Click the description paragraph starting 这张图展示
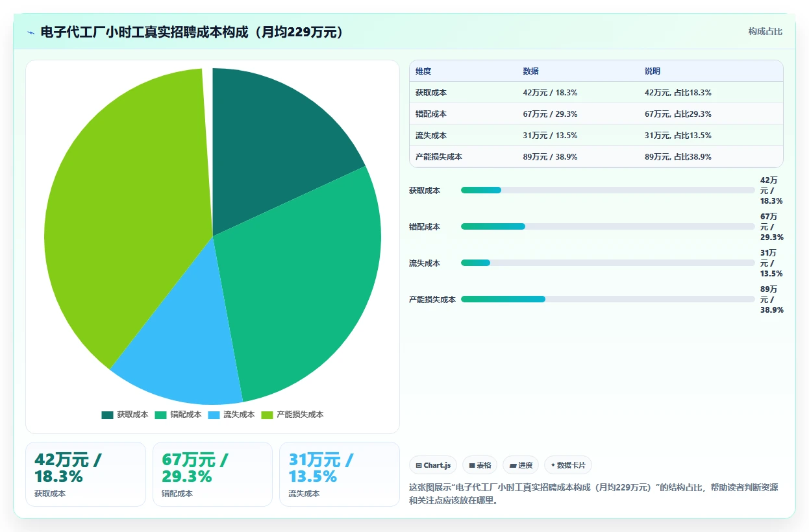 [593, 494]
